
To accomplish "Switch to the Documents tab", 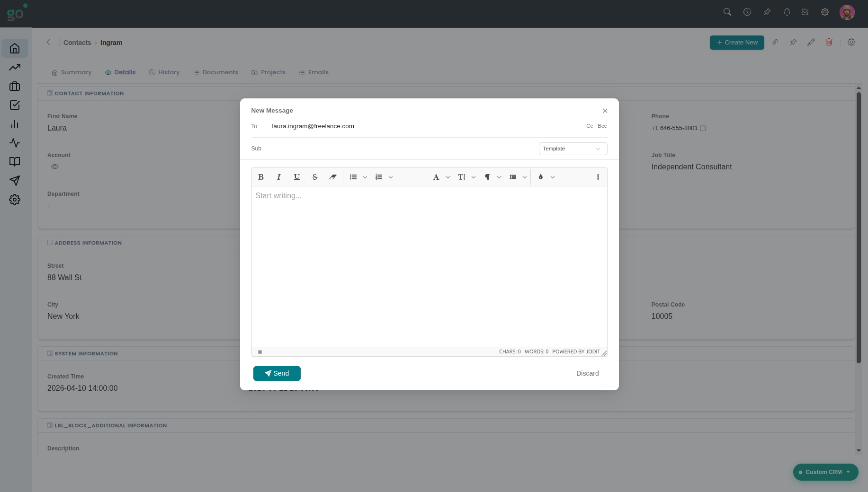I will [215, 72].
